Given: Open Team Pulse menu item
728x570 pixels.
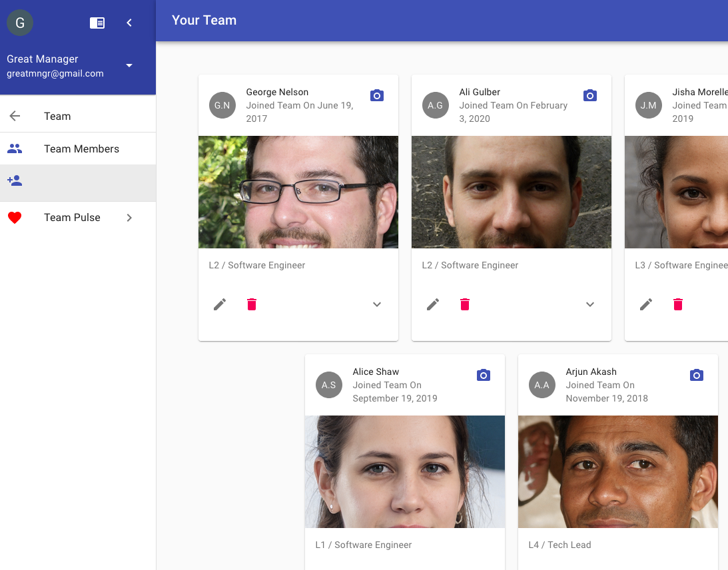Looking at the screenshot, I should coord(78,218).
